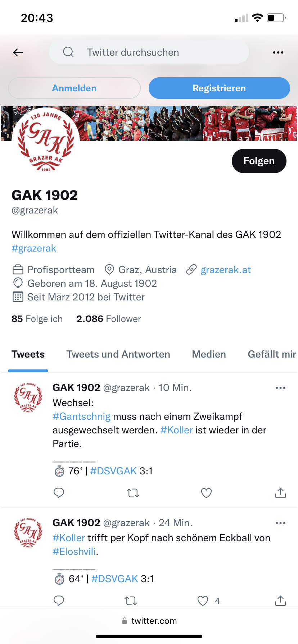This screenshot has width=298, height=644.
Task: Tap the Anmelden button
Action: (74, 88)
